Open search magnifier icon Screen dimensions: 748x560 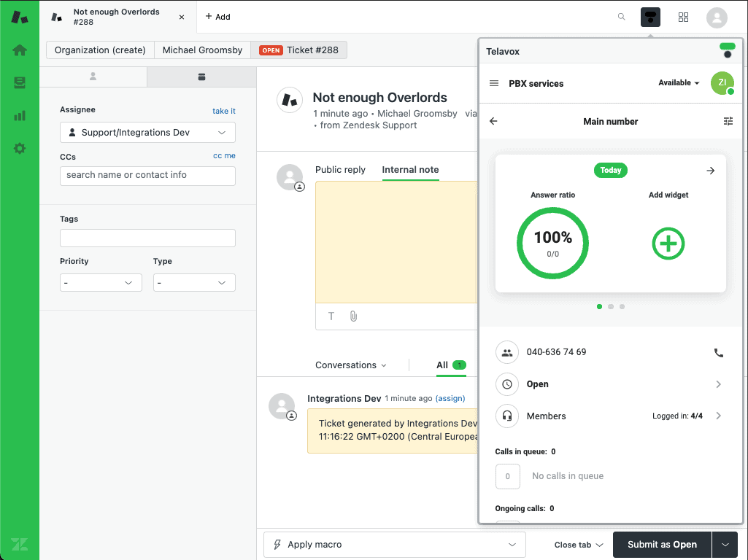[x=621, y=17]
